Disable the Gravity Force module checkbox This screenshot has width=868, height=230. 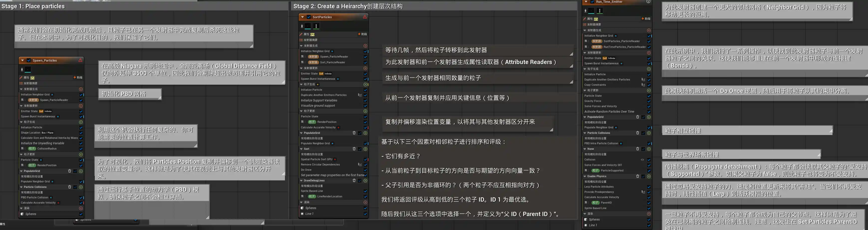point(649,101)
